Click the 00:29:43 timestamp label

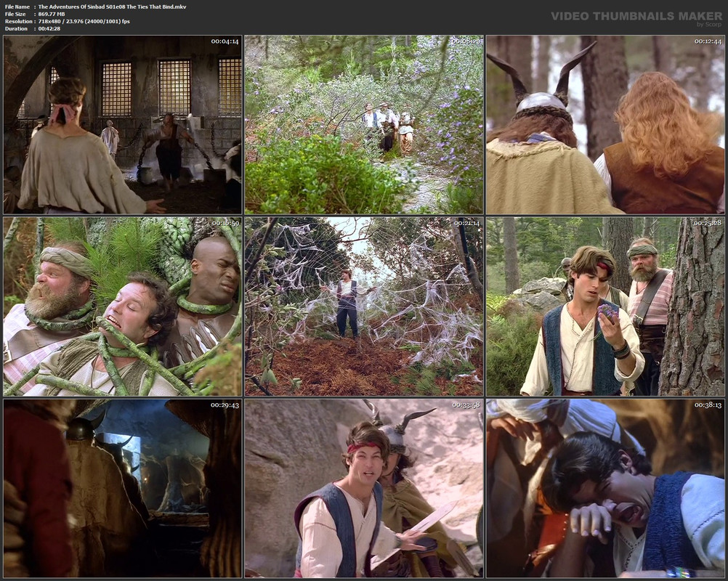tap(225, 405)
